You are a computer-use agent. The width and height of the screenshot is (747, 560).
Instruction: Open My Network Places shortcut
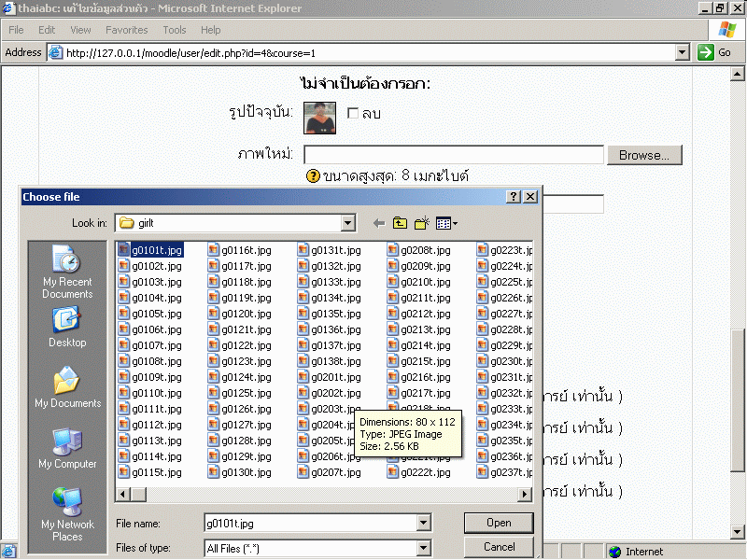(x=67, y=513)
